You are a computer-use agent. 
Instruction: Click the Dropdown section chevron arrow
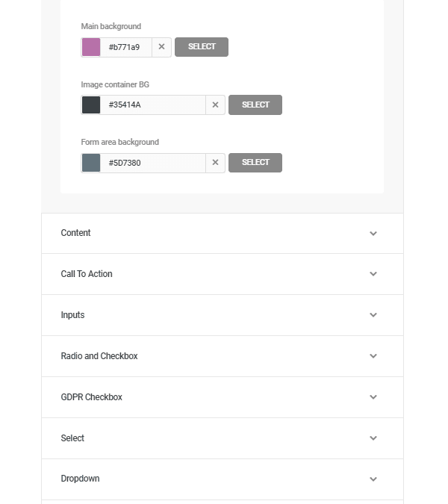[373, 479]
